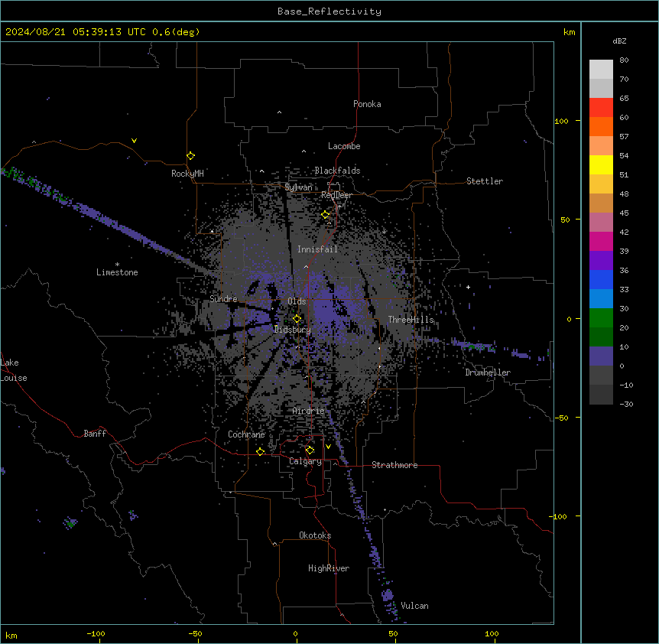Select the RedDeer city label

(336, 195)
